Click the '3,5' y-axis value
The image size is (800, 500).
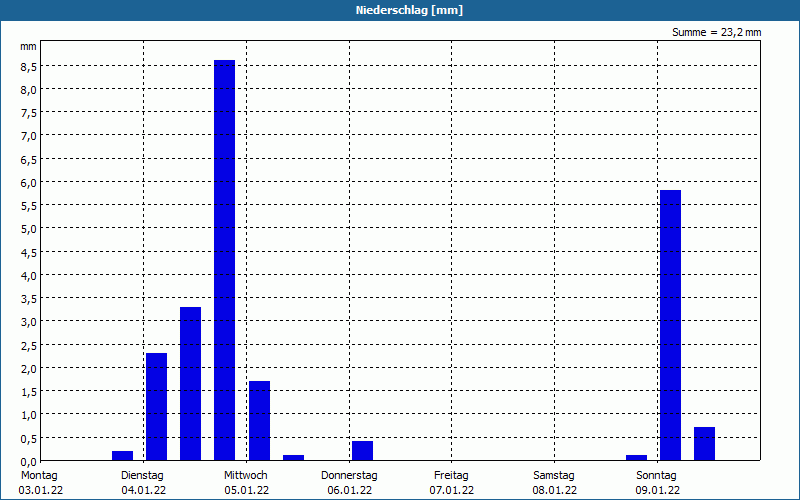coord(29,298)
